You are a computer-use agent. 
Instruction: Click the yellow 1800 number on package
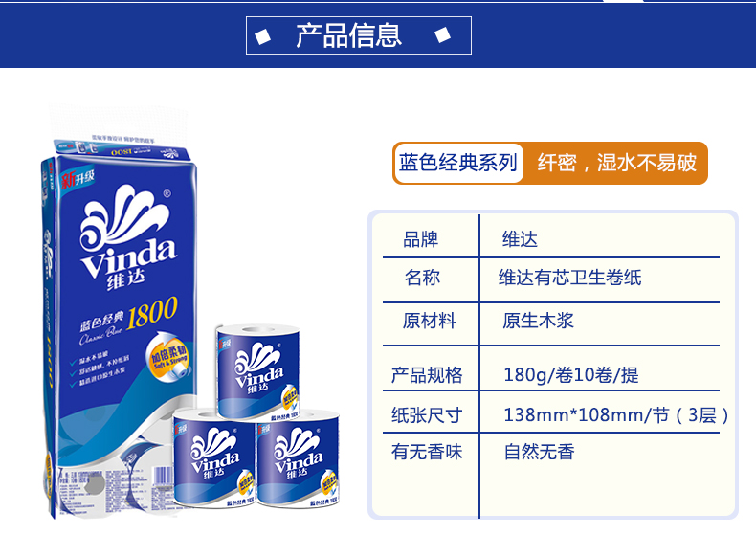click(x=152, y=313)
